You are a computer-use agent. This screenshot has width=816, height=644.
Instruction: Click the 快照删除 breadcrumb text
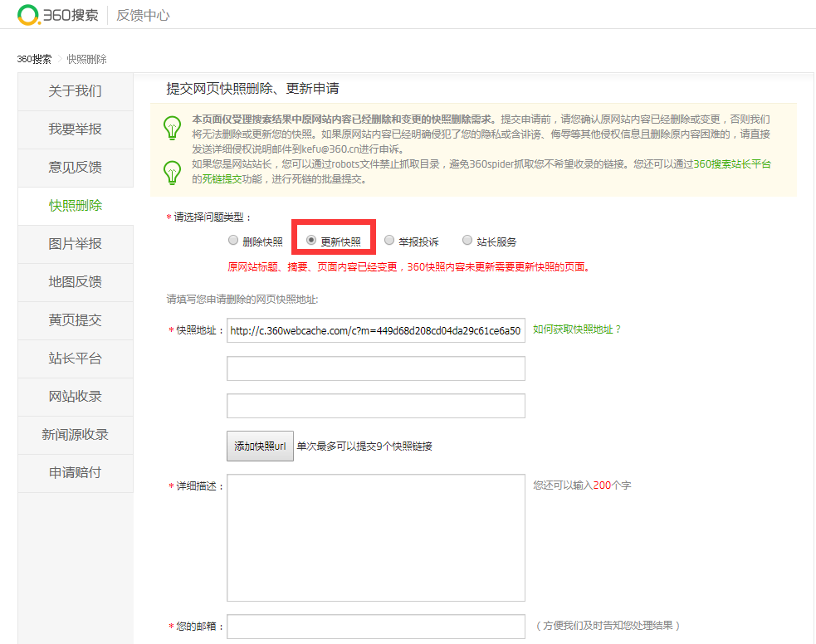click(x=87, y=59)
